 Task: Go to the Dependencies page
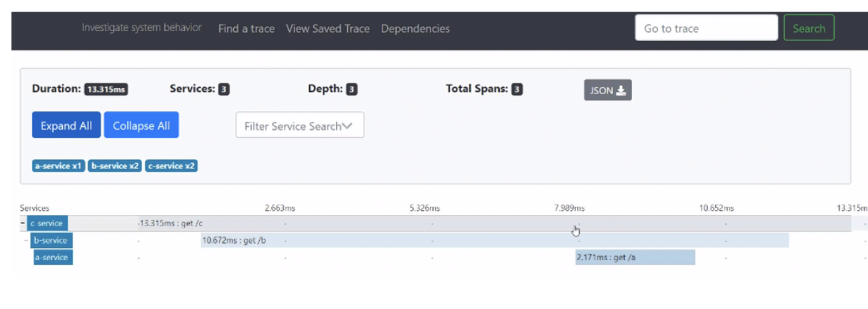[x=415, y=29]
